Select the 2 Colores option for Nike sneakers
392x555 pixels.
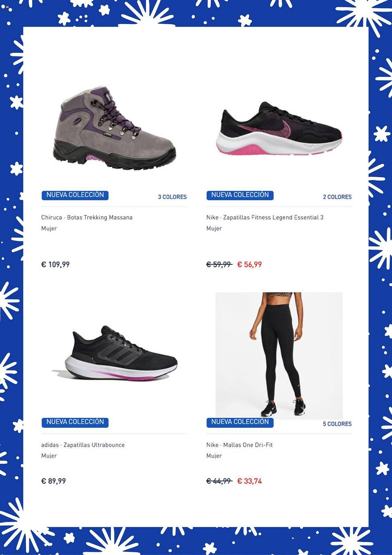[x=337, y=197]
